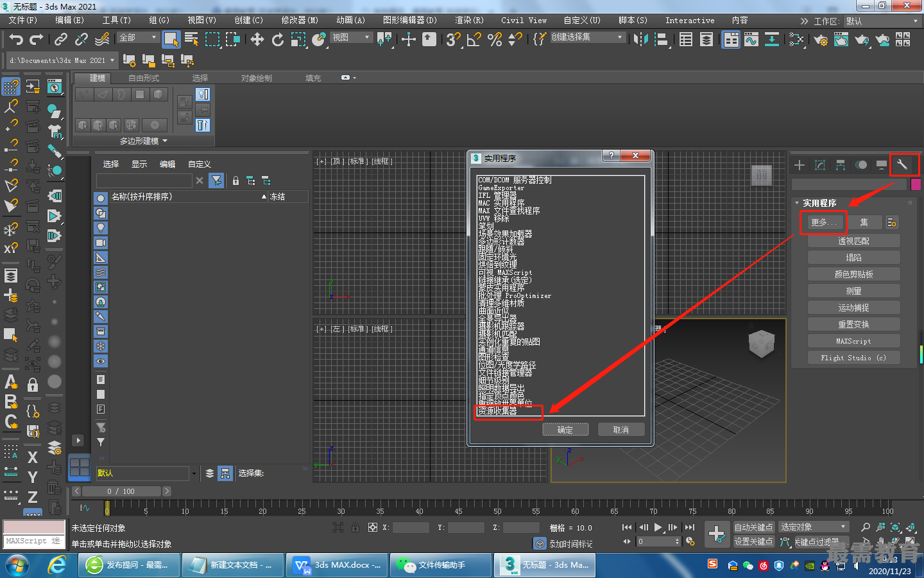This screenshot has width=924, height=578.
Task: Activate the Select Object tool
Action: pyautogui.click(x=171, y=39)
